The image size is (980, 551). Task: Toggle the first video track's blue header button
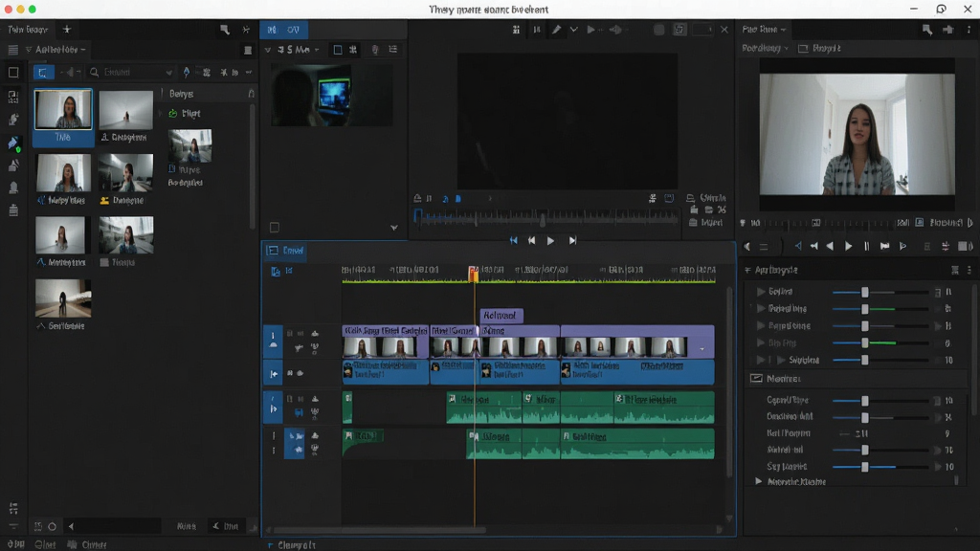point(273,342)
